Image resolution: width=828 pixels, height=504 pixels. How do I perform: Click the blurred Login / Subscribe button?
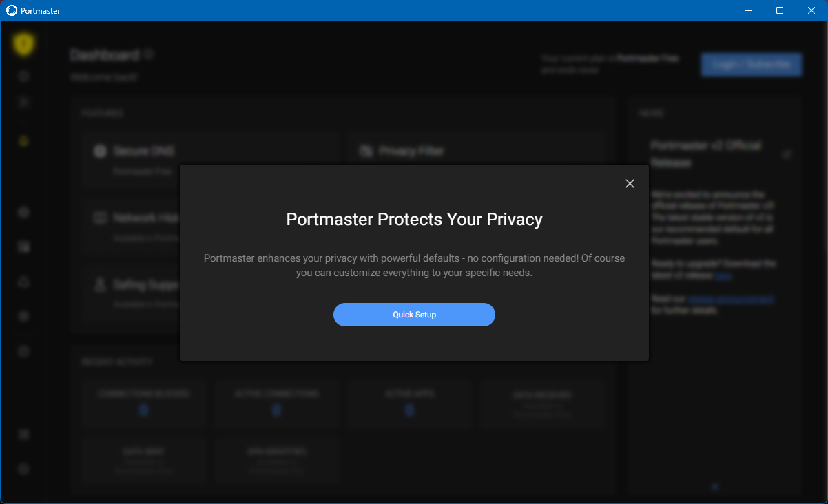click(x=752, y=64)
